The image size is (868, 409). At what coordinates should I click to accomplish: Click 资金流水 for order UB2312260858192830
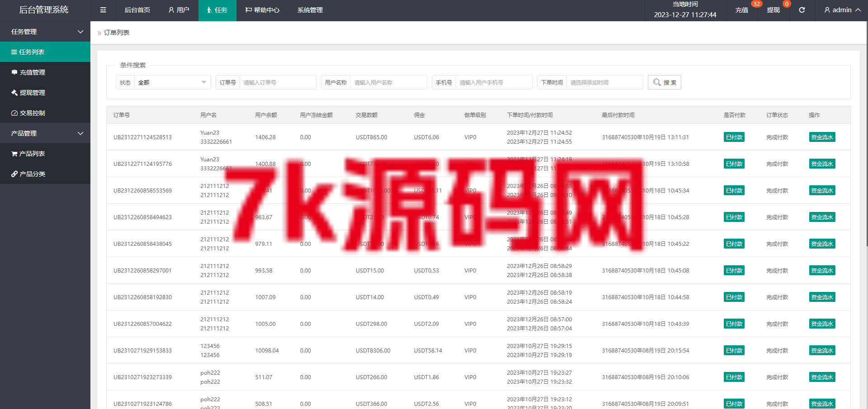(x=822, y=297)
